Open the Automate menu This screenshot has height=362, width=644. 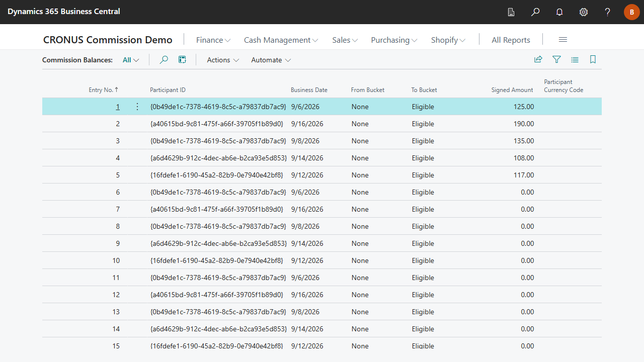pos(271,60)
